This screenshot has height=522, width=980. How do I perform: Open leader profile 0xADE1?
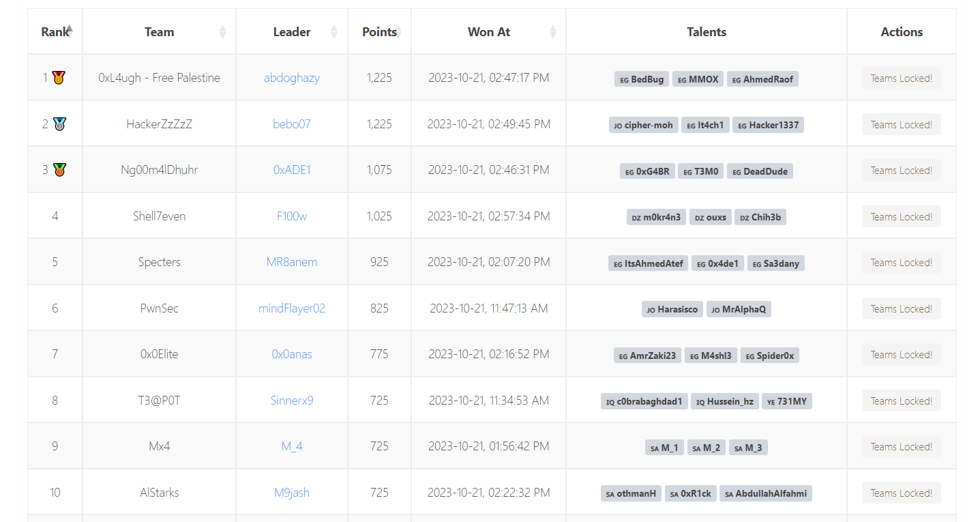tap(292, 170)
